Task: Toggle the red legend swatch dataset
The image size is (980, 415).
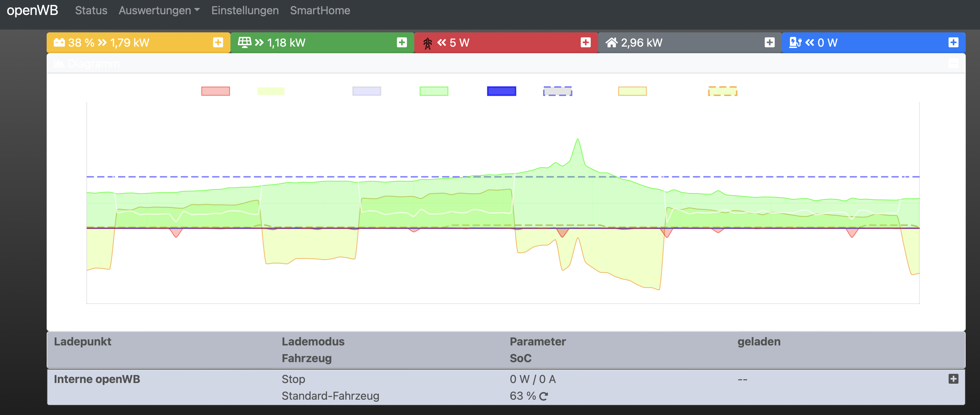Action: click(x=215, y=91)
